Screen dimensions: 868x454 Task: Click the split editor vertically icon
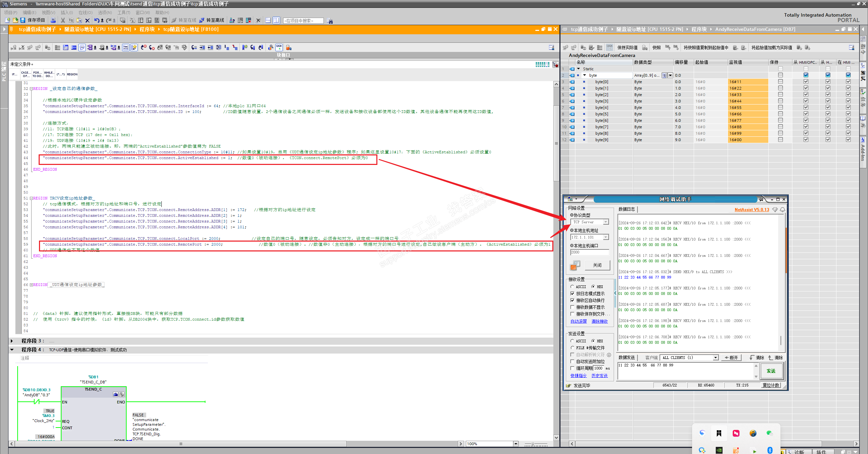point(276,20)
